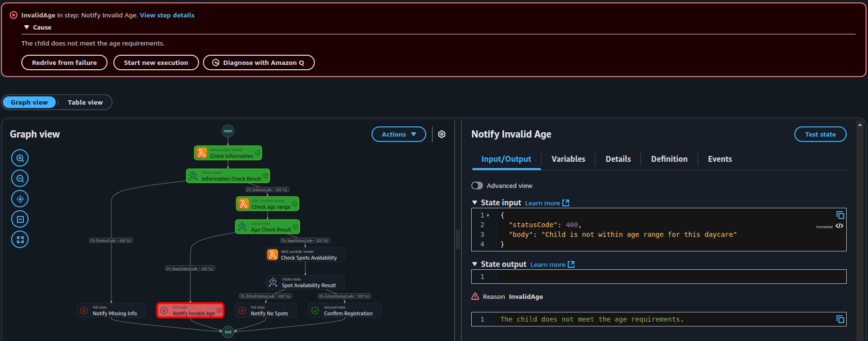Screen dimensions: 868x341
Task: Switch to the Events tab
Action: point(720,159)
